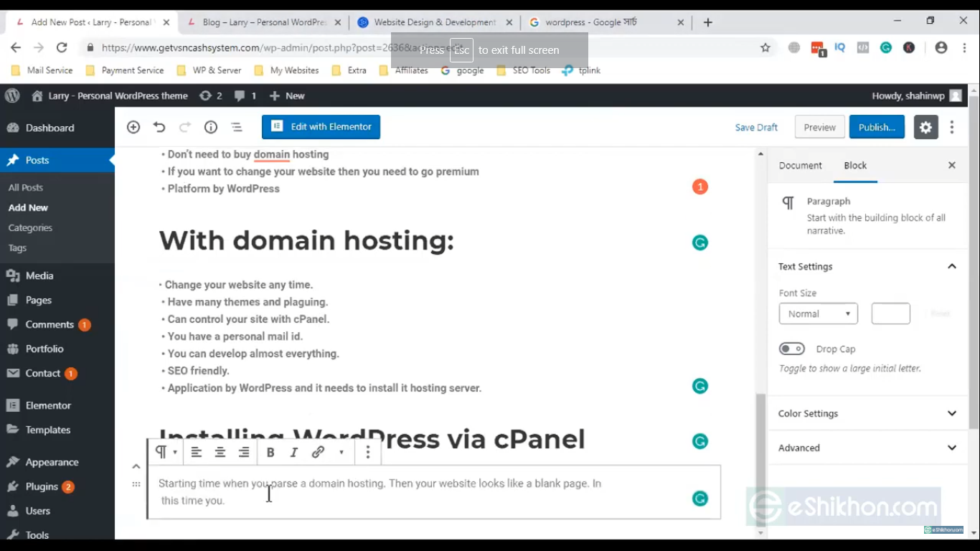
Task: Enable the Drop Cap toggle
Action: 792,348
